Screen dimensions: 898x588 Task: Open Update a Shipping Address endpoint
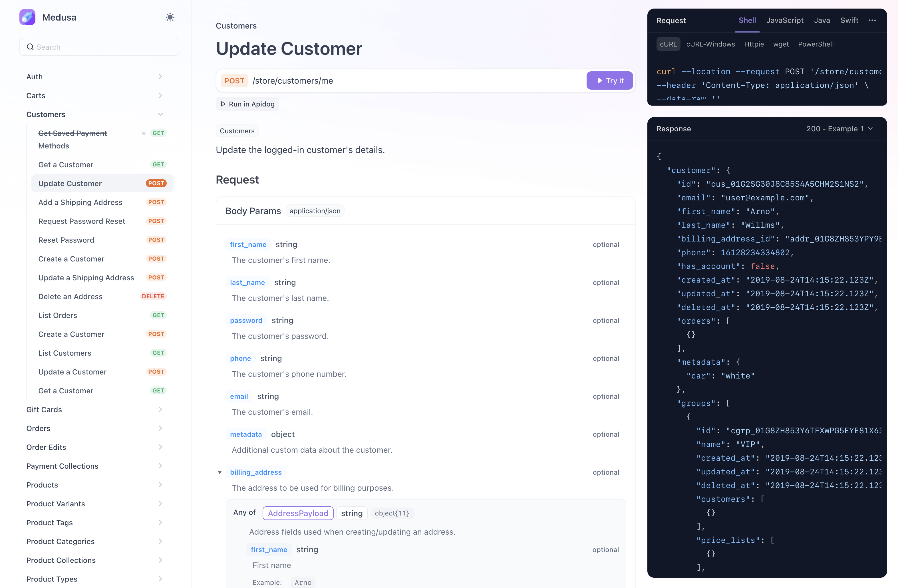[102, 278]
